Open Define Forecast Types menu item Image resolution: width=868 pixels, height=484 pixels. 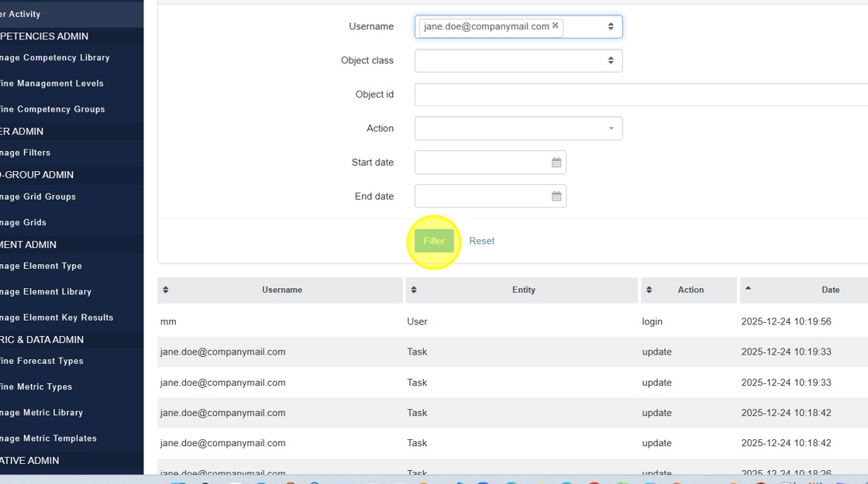pos(43,361)
